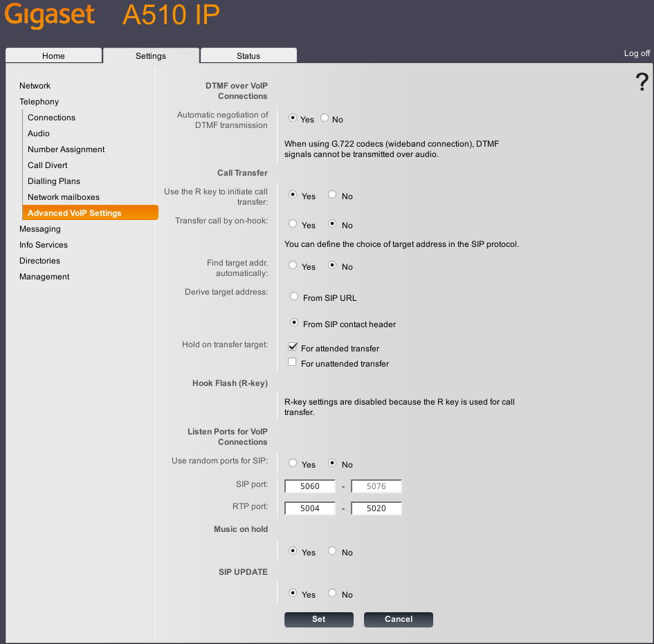Image resolution: width=654 pixels, height=644 pixels.
Task: Open Call Divert page
Action: [47, 165]
